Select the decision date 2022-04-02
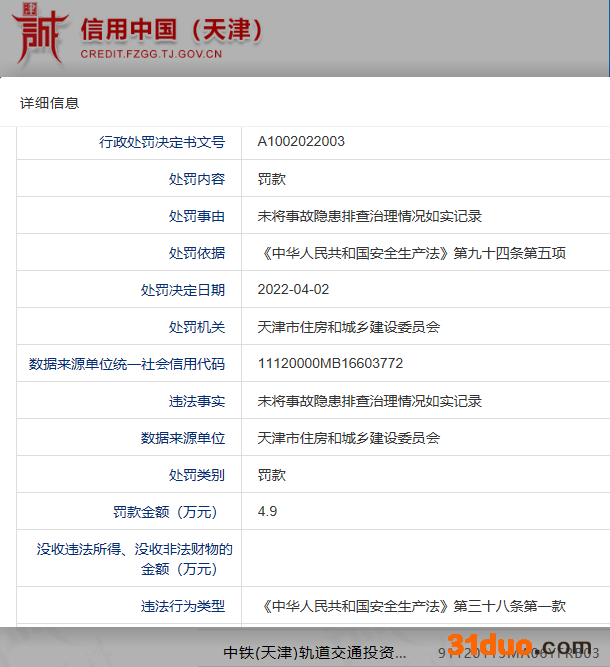 293,290
